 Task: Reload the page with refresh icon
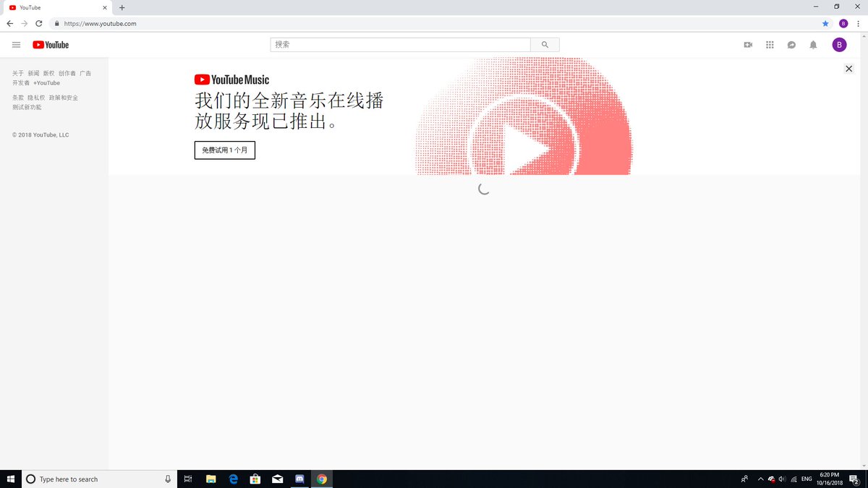click(x=39, y=23)
